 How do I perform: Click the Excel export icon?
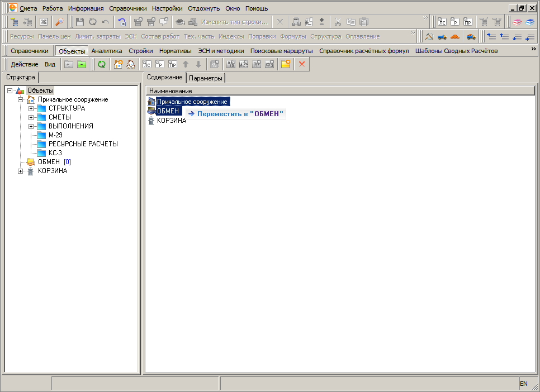44,22
